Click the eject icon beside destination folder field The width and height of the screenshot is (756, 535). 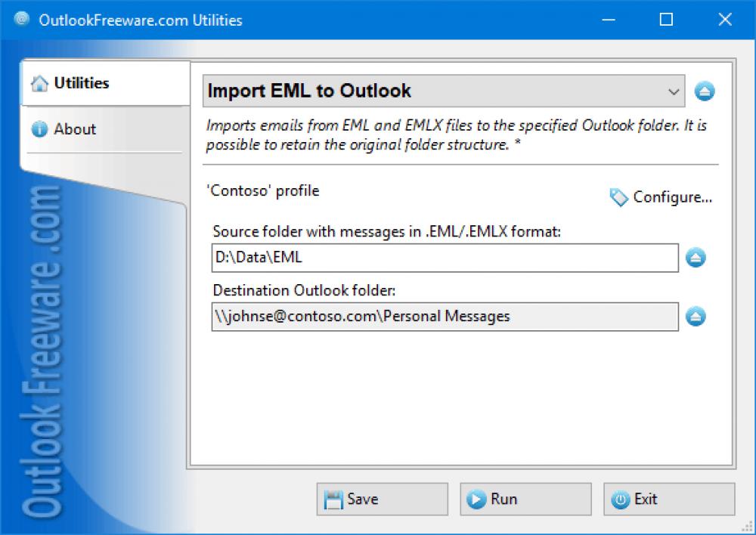click(696, 317)
